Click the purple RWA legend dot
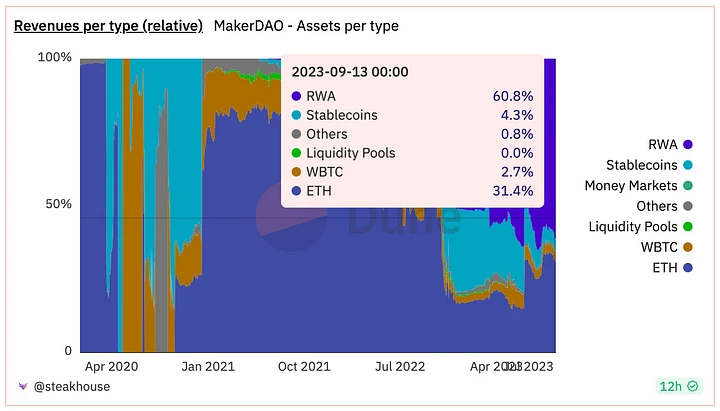 tap(687, 144)
